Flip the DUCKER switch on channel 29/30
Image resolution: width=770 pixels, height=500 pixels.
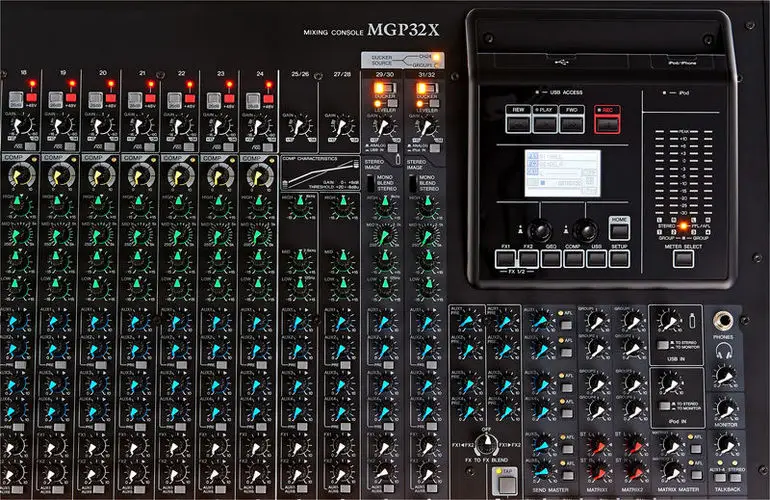(x=386, y=88)
